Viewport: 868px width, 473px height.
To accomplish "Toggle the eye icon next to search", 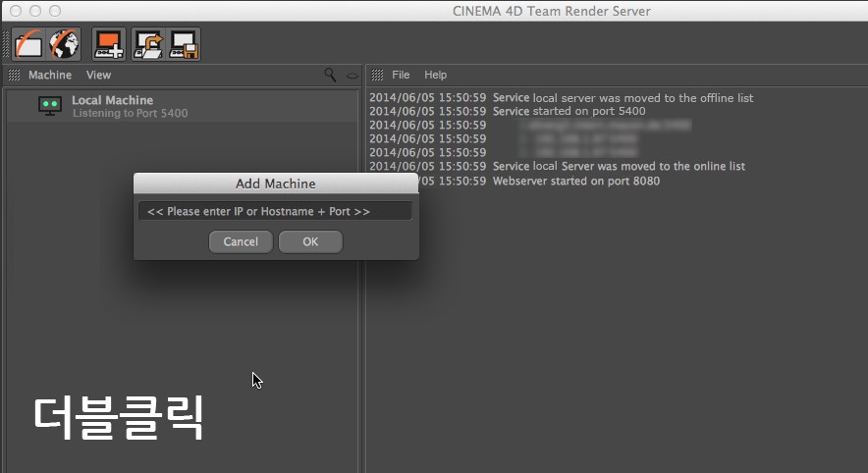I will (353, 76).
